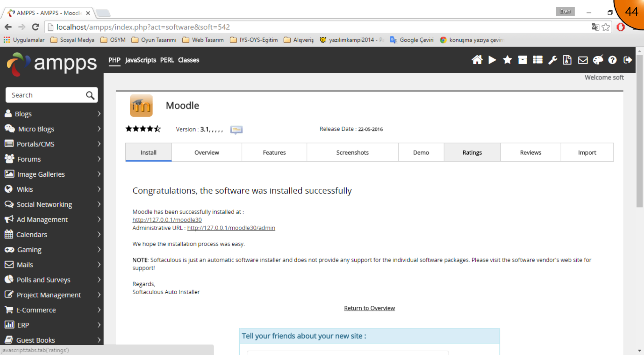Open the wrench settings icon
Screen dimensions: 644x362
553,60
